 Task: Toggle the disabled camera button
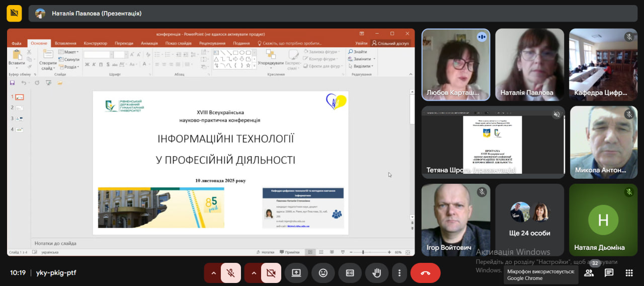[271, 273]
